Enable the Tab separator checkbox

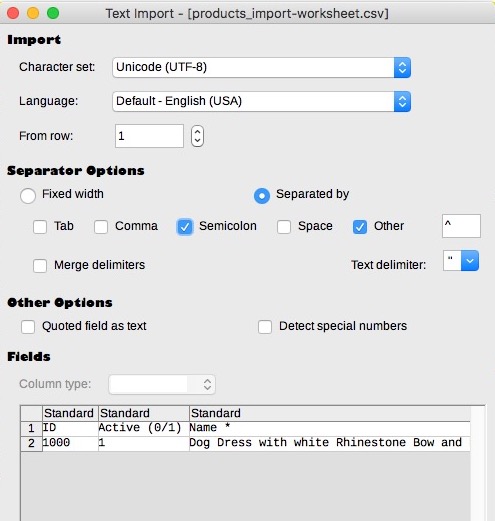[40, 227]
